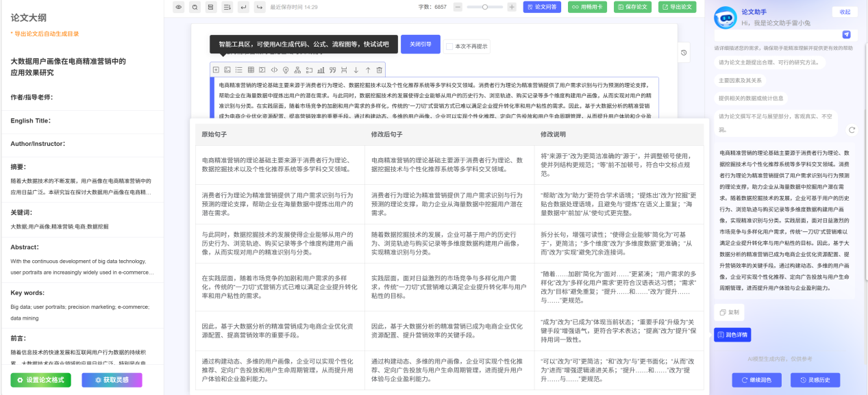Click the redo arrow icon
The image size is (868, 395).
[260, 7]
